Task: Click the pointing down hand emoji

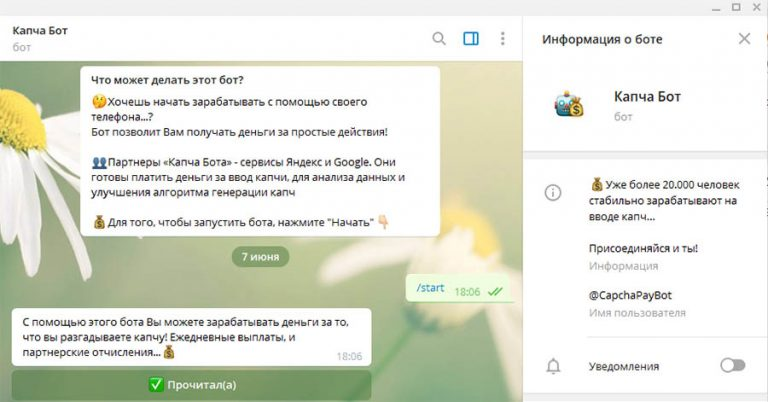Action: pos(383,222)
